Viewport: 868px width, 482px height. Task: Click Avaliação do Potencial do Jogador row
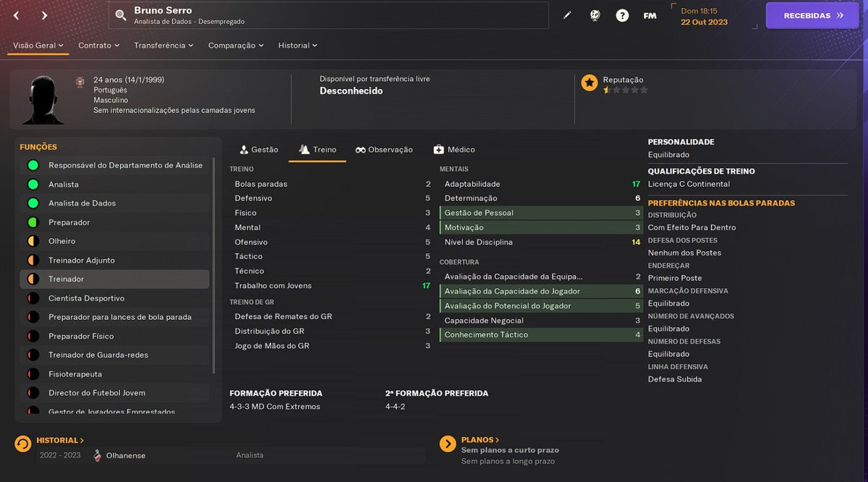tap(540, 305)
